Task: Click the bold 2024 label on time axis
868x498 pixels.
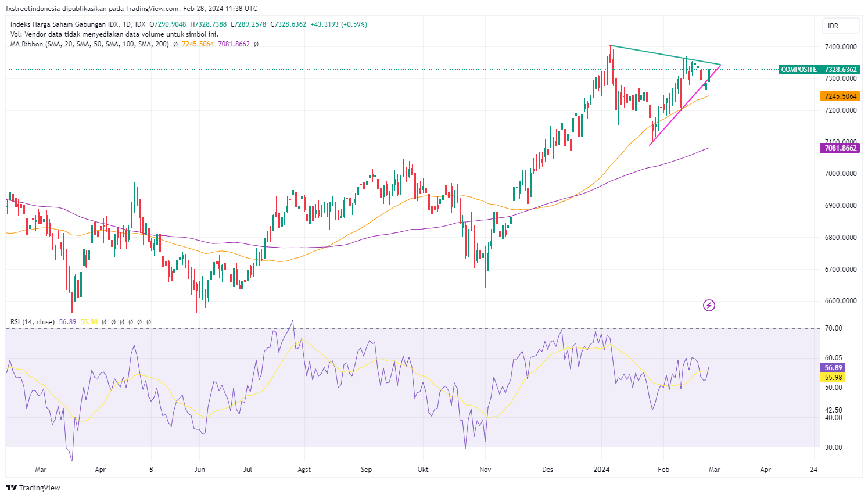Action: point(602,470)
